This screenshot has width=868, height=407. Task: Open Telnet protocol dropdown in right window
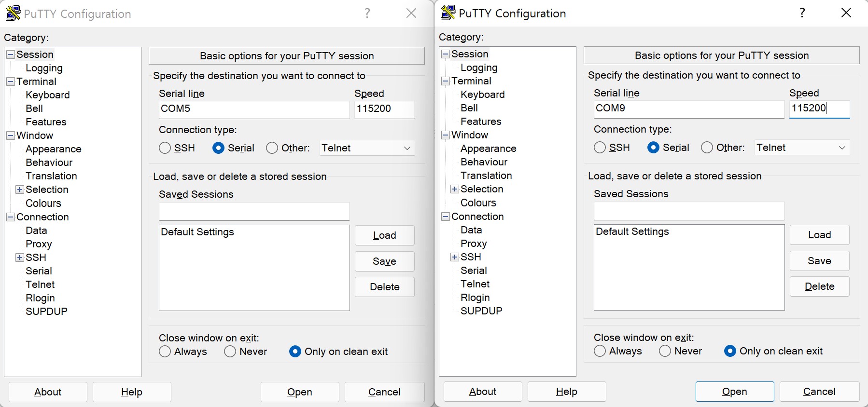click(802, 148)
